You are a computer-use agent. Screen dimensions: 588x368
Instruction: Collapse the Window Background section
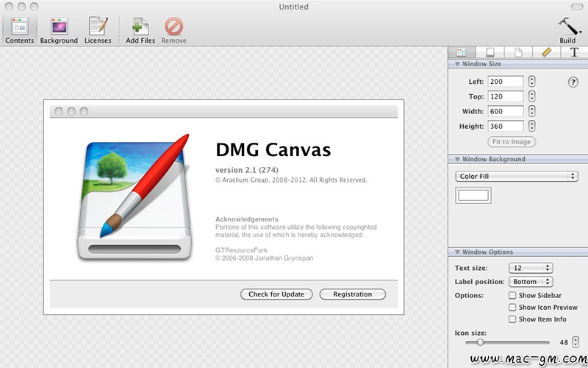pos(457,159)
